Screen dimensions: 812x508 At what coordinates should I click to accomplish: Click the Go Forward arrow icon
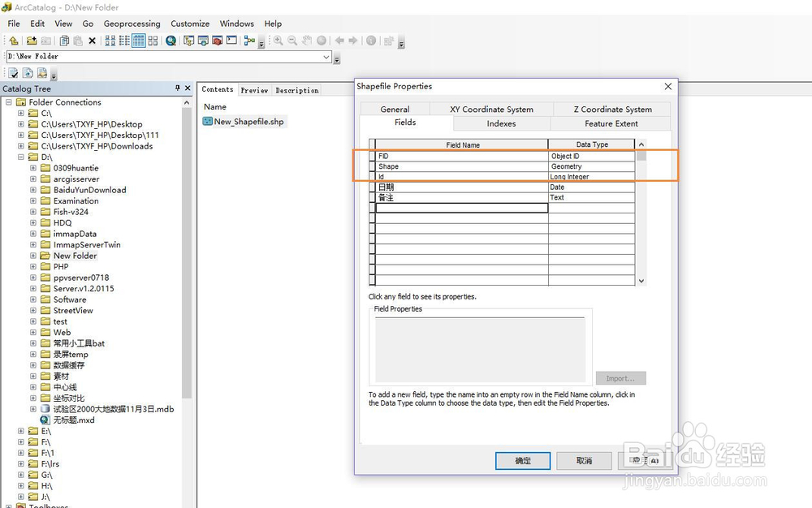tap(353, 41)
